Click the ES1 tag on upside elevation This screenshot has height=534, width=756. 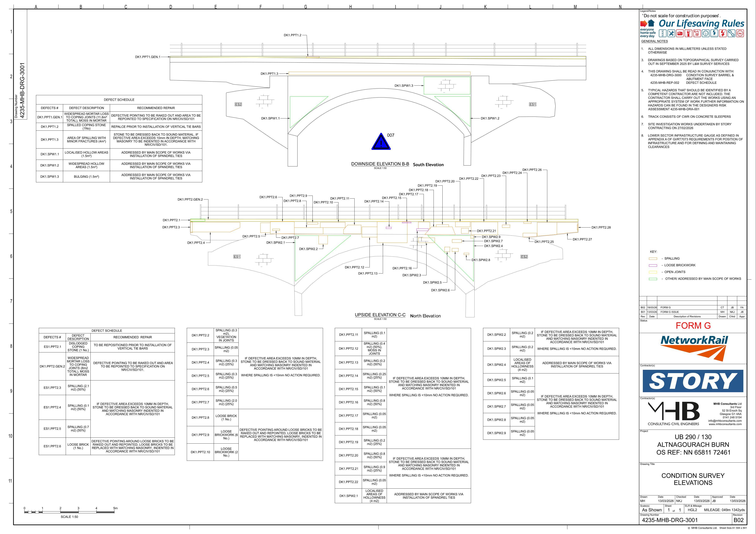click(237, 256)
